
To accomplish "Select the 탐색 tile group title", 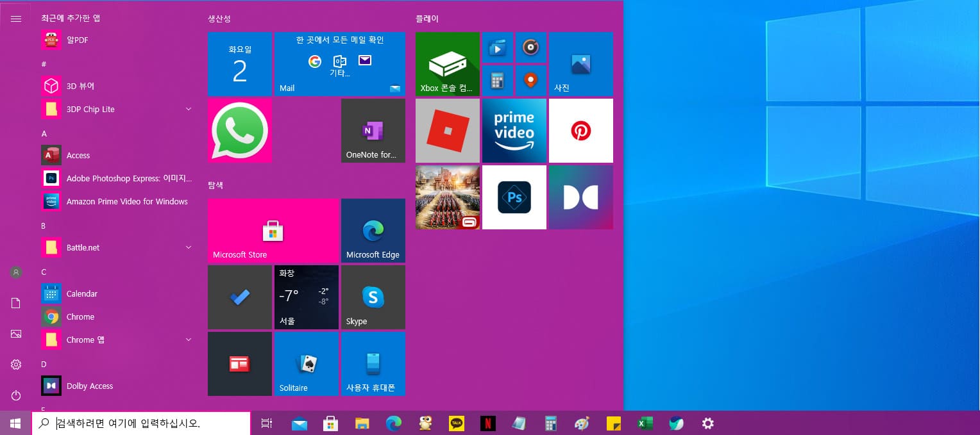I will click(215, 185).
